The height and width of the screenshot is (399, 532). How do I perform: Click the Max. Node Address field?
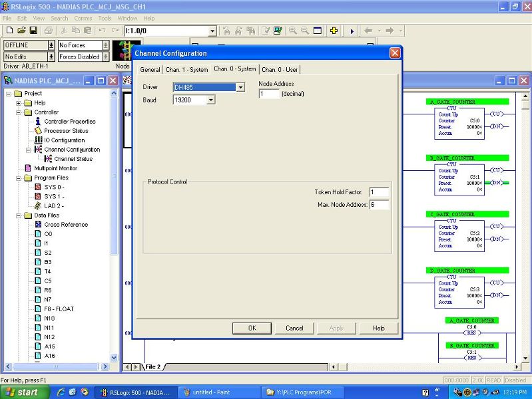click(x=379, y=205)
